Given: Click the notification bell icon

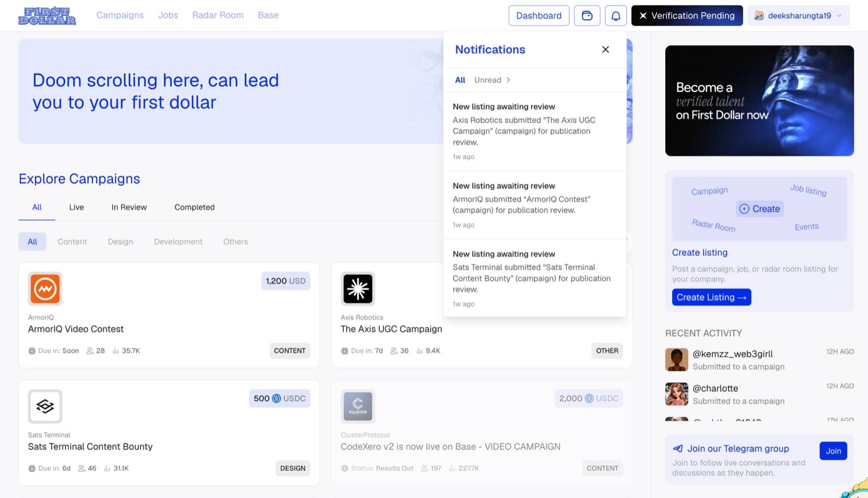Looking at the screenshot, I should pyautogui.click(x=616, y=16).
